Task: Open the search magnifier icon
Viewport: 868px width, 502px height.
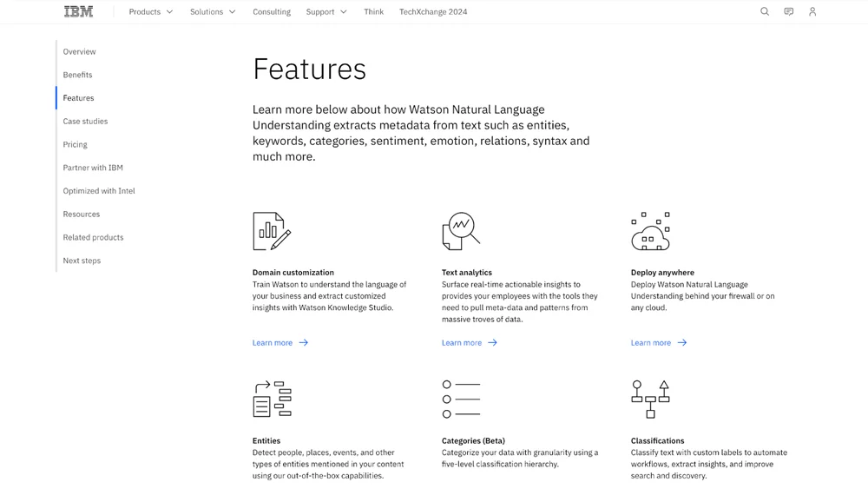Action: [765, 11]
